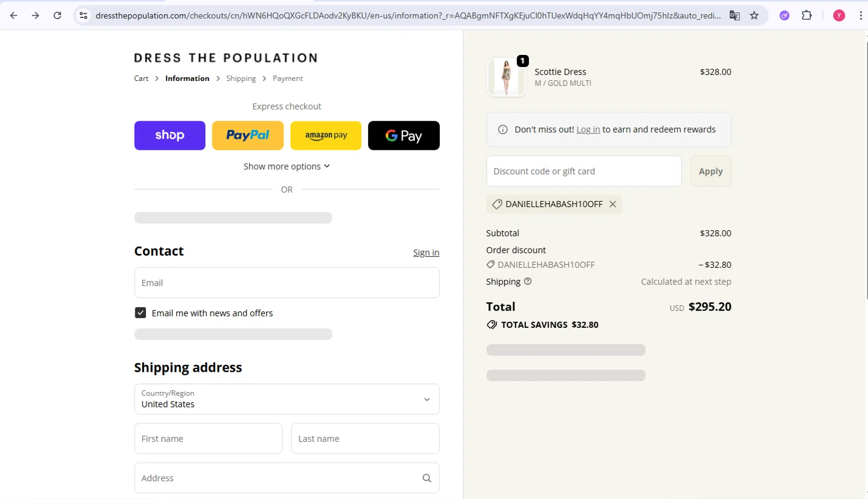Click the tag icon beside TOTAL SAVINGS
The image size is (868, 499).
point(492,325)
